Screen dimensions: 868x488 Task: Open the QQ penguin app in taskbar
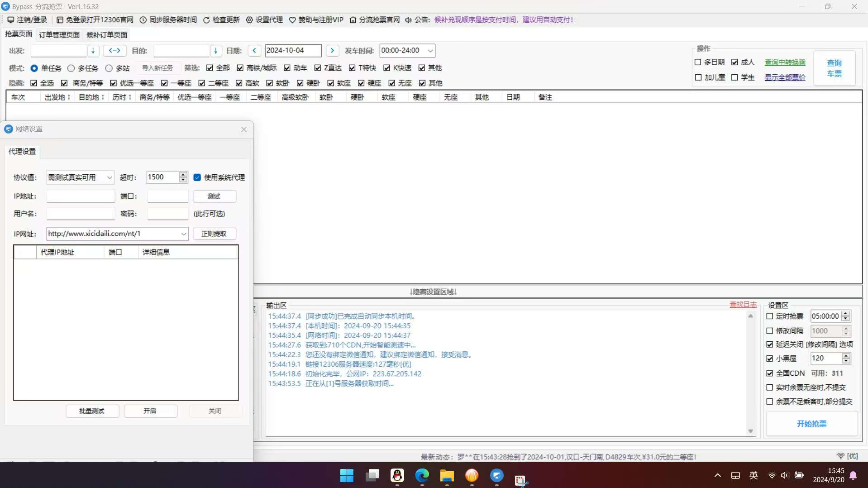pos(397,475)
